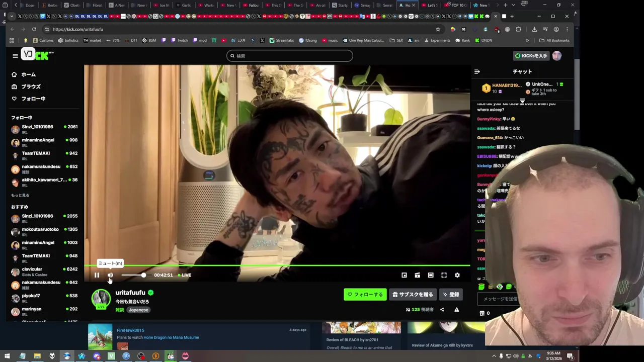Viewport: 644px width, 362px height.
Task: Click FireHawk0815 username link
Action: [x=130, y=330]
